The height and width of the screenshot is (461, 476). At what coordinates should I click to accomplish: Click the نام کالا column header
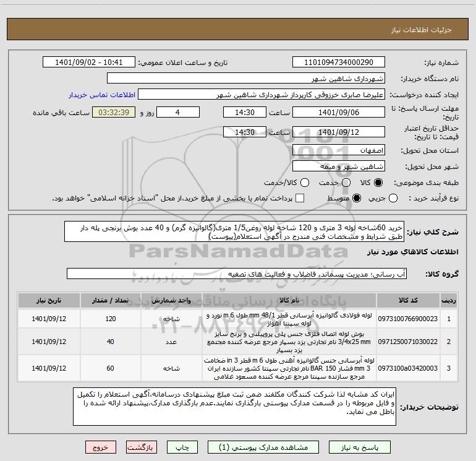tap(289, 301)
